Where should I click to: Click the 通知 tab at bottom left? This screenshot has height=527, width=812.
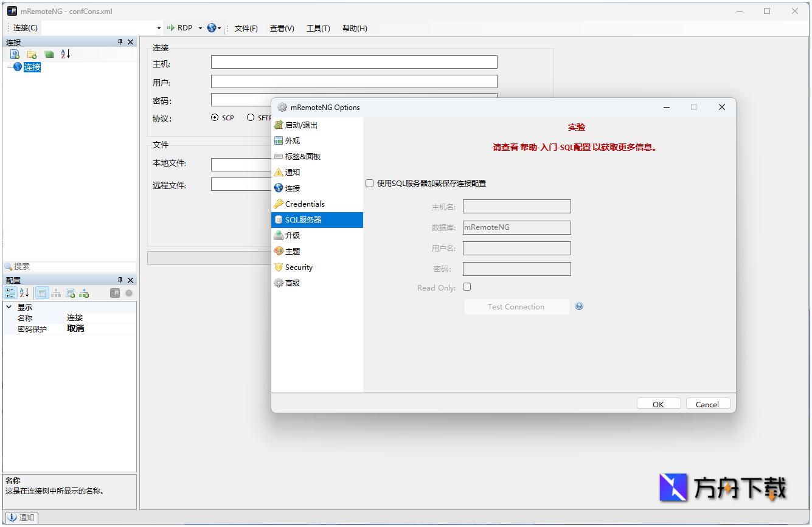(21, 518)
